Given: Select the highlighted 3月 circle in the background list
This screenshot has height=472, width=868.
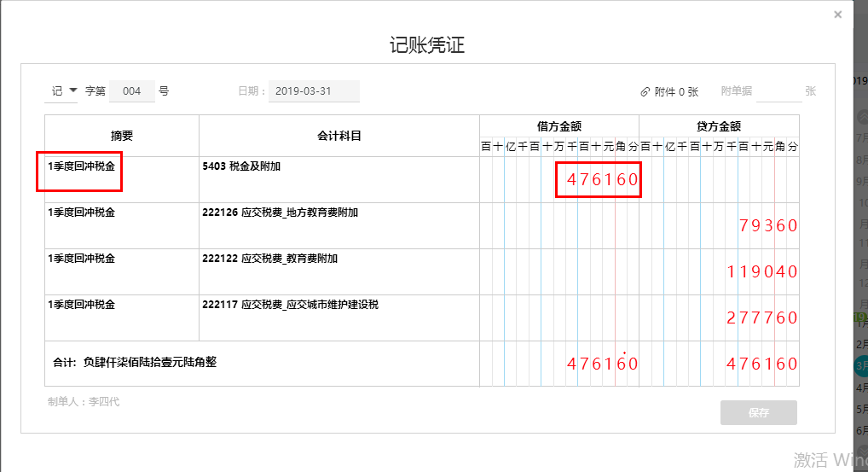Looking at the screenshot, I should coord(861,365).
